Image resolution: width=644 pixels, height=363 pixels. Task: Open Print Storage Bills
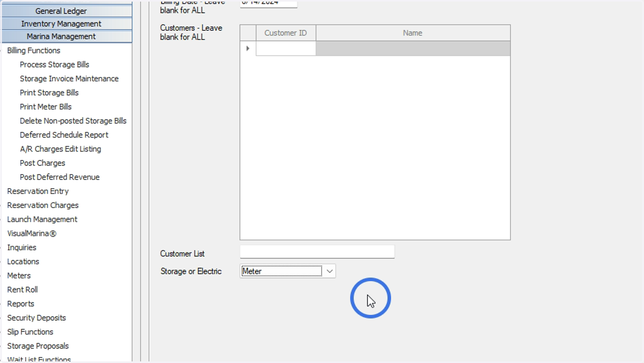(x=49, y=93)
